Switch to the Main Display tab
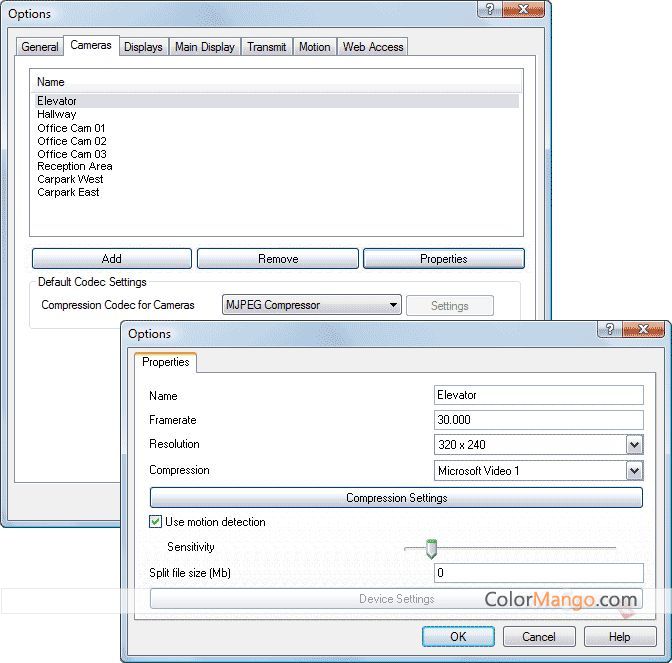The width and height of the screenshot is (672, 663). [204, 47]
